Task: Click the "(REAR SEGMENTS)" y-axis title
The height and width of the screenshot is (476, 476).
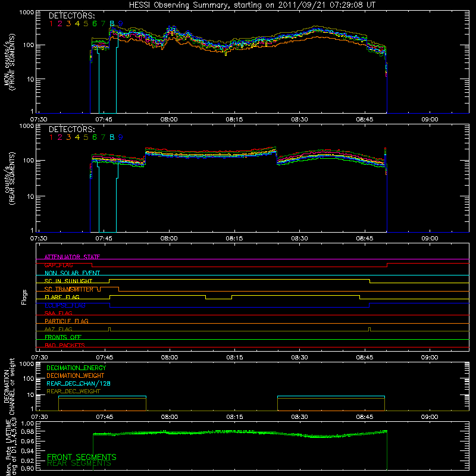Action: click(x=12, y=178)
